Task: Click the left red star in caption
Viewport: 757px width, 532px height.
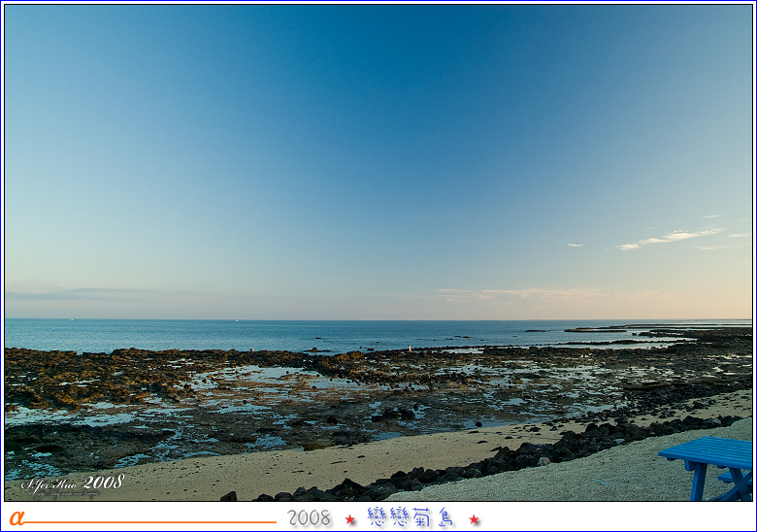Action: 350,519
